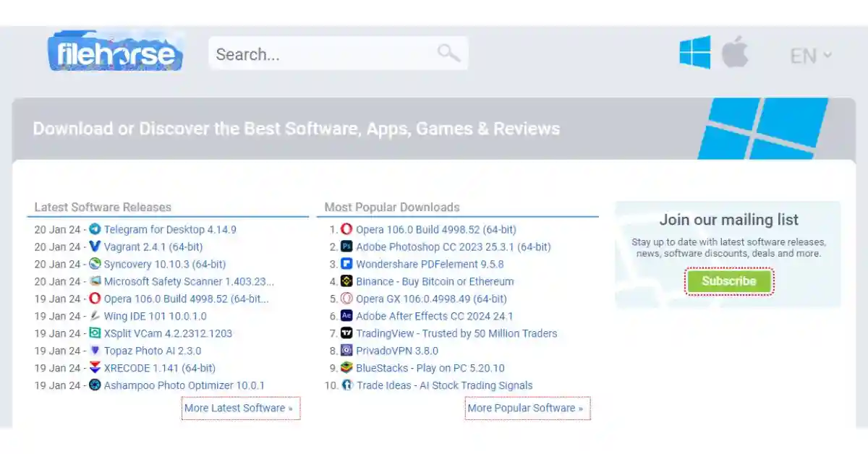The height and width of the screenshot is (454, 868).
Task: Click the 'Most Popular Downloads' heading
Action: [x=392, y=207]
